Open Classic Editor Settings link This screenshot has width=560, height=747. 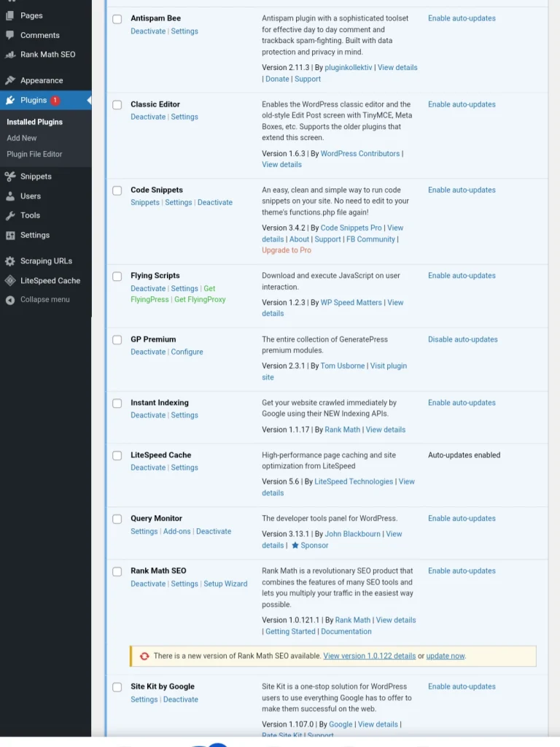tap(184, 117)
